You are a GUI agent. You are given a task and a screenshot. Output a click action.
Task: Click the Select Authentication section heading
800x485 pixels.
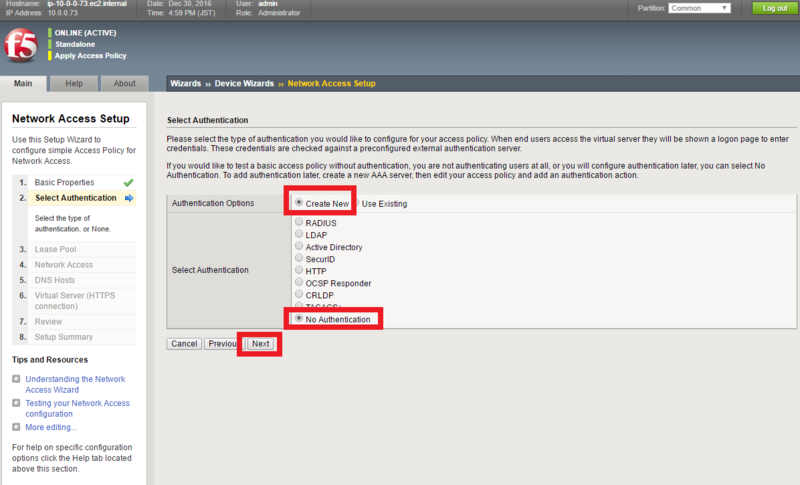208,120
